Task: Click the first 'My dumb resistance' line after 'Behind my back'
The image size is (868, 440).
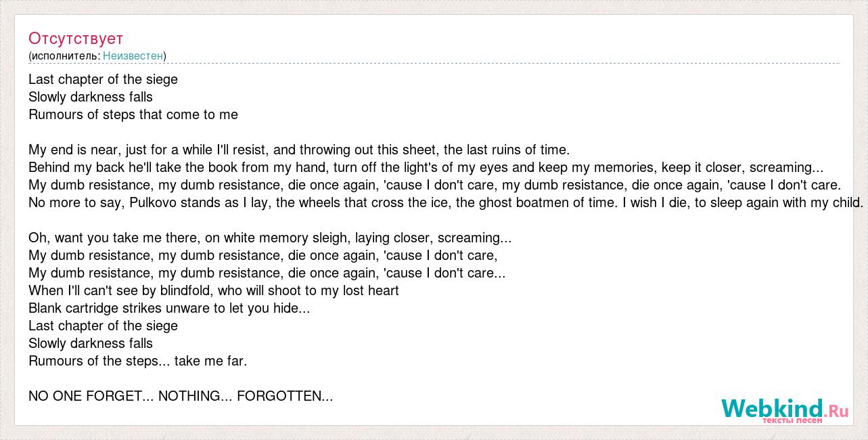Action: pos(435,185)
